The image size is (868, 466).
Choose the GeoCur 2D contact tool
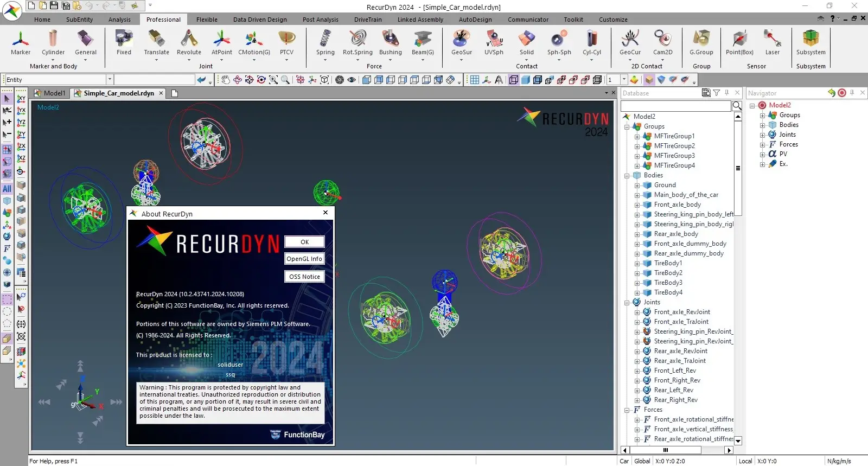coord(630,43)
